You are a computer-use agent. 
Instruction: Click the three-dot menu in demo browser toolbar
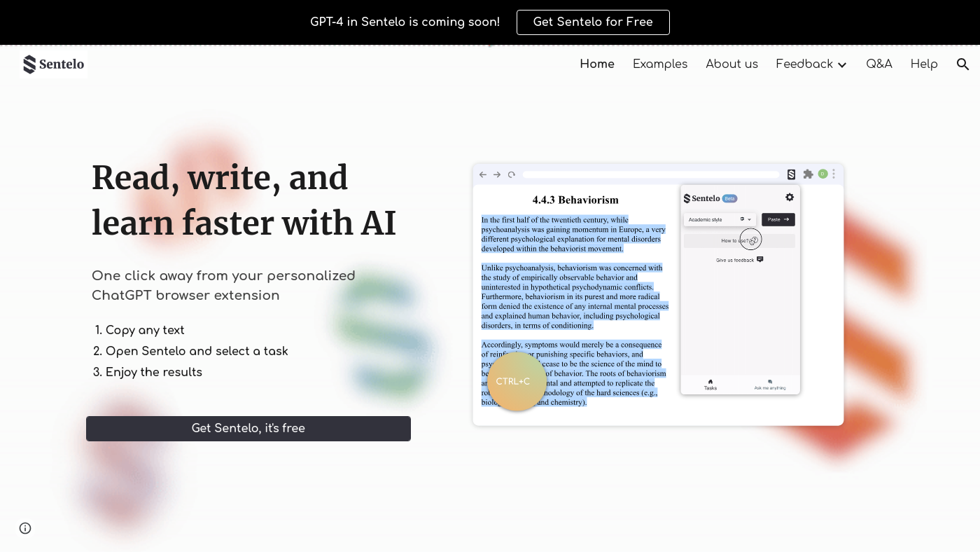tap(833, 174)
